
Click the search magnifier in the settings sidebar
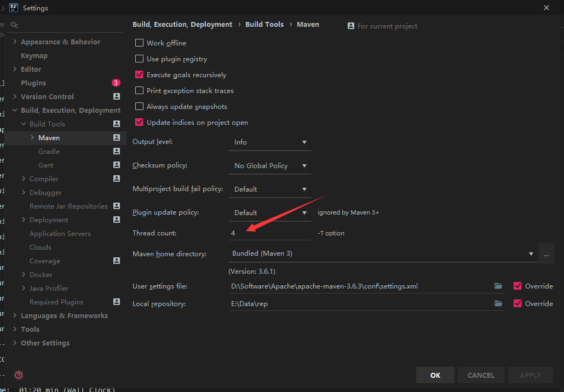coord(14,25)
